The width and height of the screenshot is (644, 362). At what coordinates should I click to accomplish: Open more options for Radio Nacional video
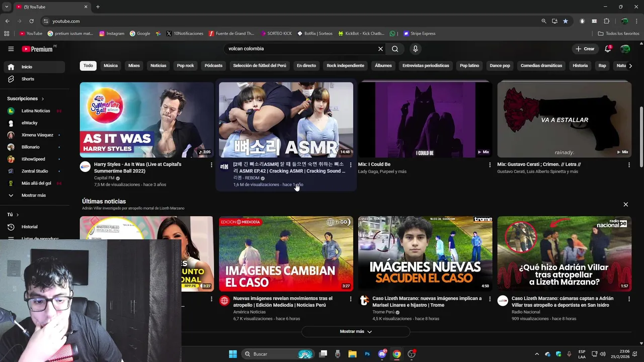pyautogui.click(x=629, y=299)
